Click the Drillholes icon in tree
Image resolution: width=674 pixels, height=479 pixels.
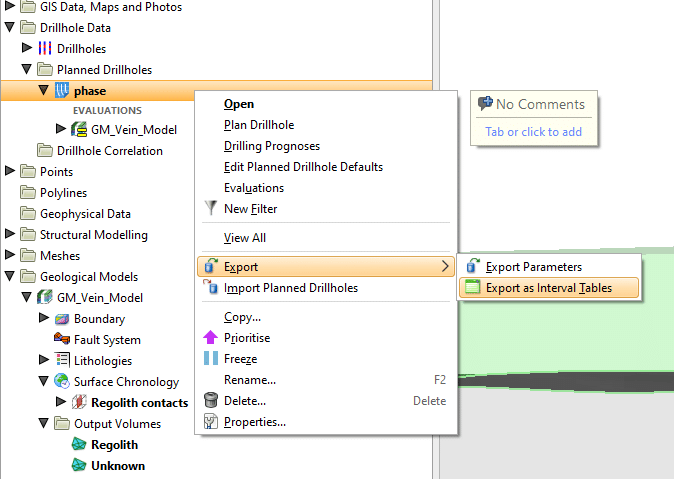click(x=45, y=48)
